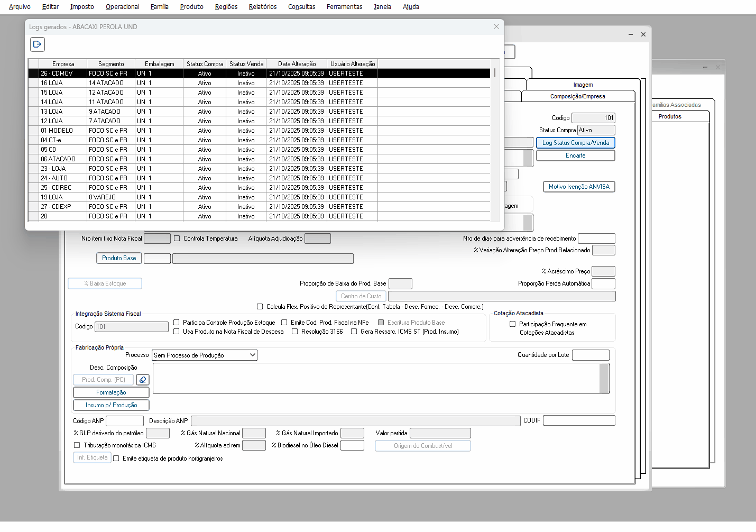The width and height of the screenshot is (756, 532).
Task: Open Insumo p/ Produção
Action: click(111, 405)
